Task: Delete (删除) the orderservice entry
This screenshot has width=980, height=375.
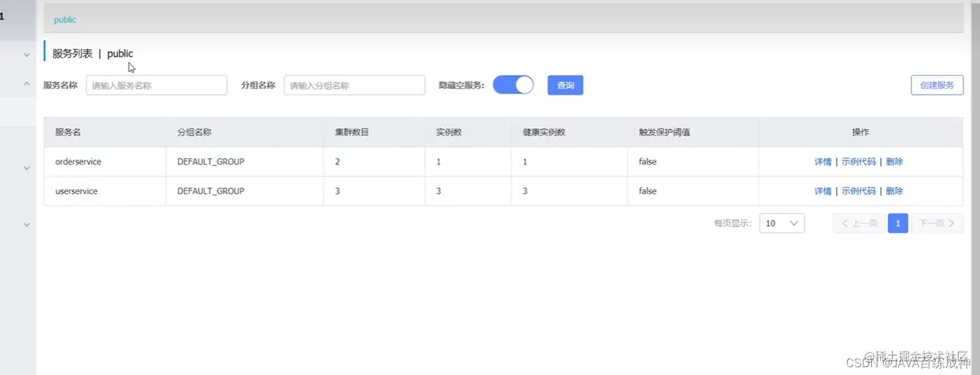Action: [x=894, y=162]
